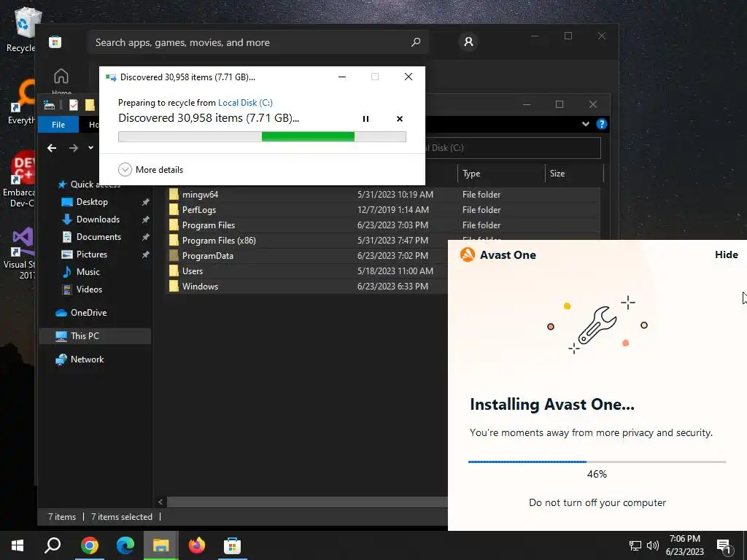Cancel the recycle operation with the X

point(400,119)
